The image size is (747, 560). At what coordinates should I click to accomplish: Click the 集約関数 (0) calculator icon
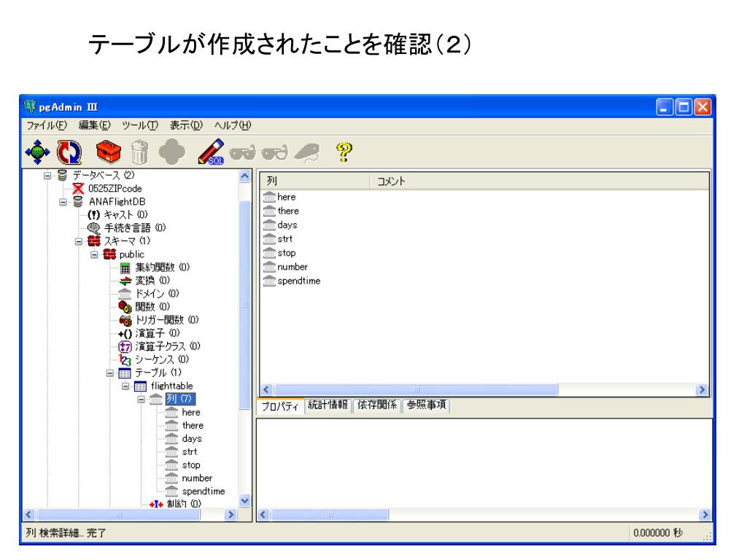[125, 268]
